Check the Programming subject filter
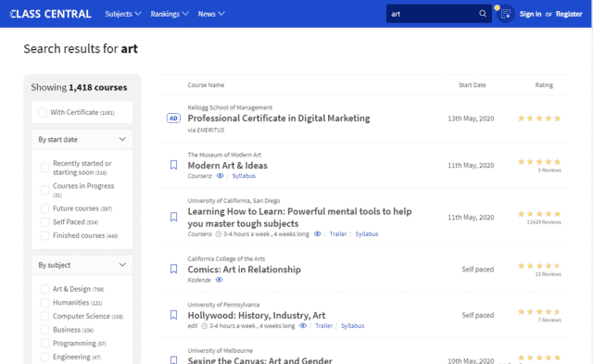The width and height of the screenshot is (593, 364). click(44, 344)
